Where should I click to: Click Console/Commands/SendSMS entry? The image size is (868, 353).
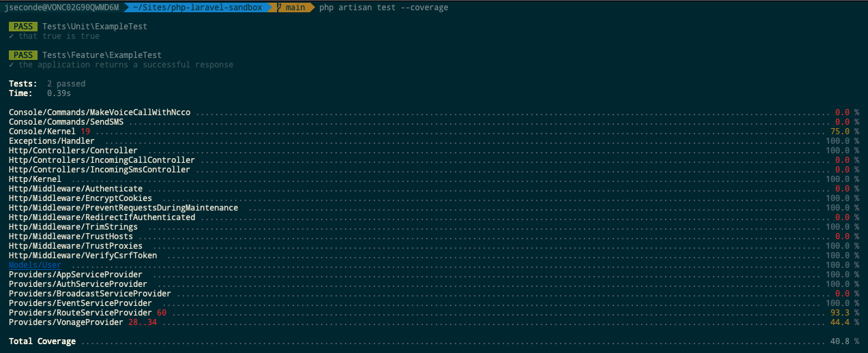coord(66,122)
